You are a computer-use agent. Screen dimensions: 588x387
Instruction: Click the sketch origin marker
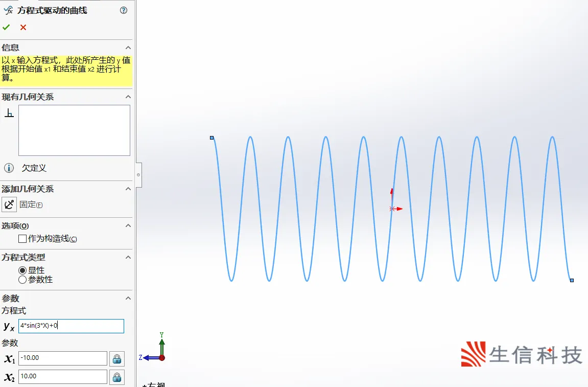[392, 209]
